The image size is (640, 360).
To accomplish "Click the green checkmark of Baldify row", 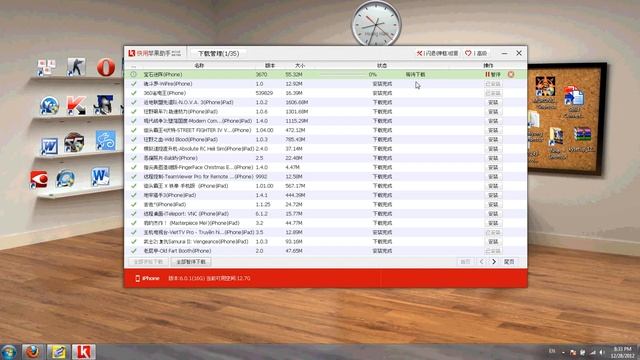I will (x=133, y=158).
